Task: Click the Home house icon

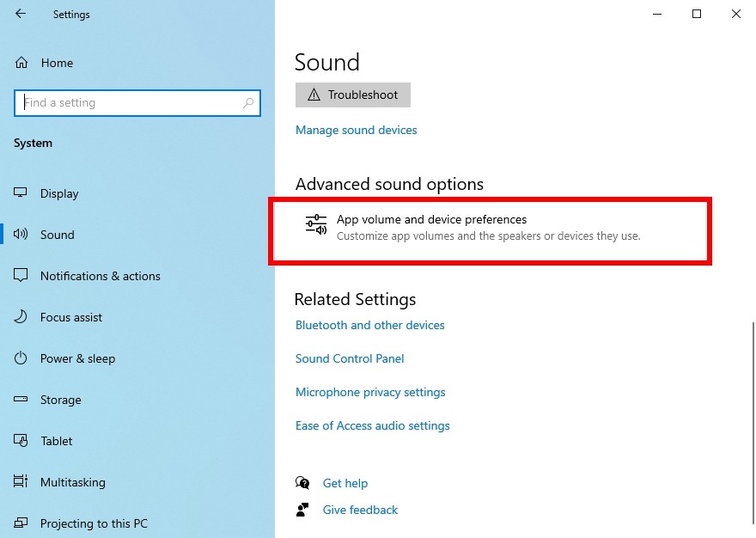Action: pyautogui.click(x=21, y=63)
